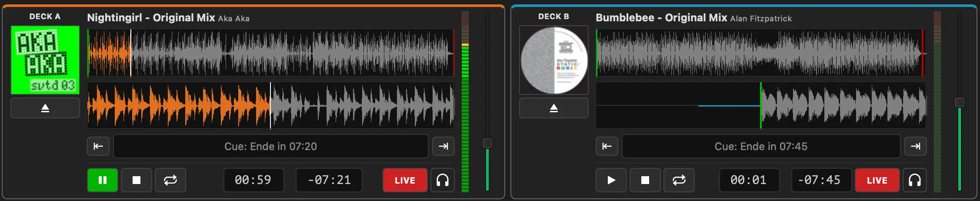The width and height of the screenshot is (980, 201).
Task: Click Nightingirl album artwork on Deck A
Action: click(x=45, y=60)
